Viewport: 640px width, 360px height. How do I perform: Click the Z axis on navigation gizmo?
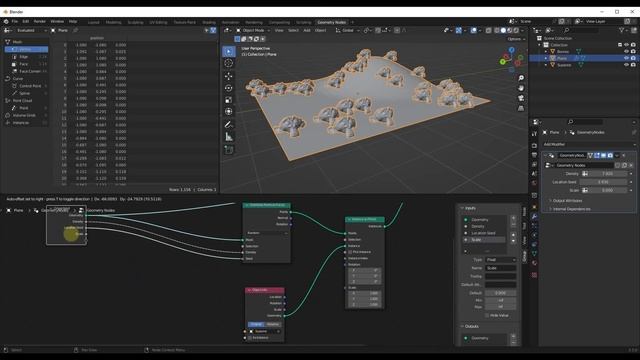511,50
